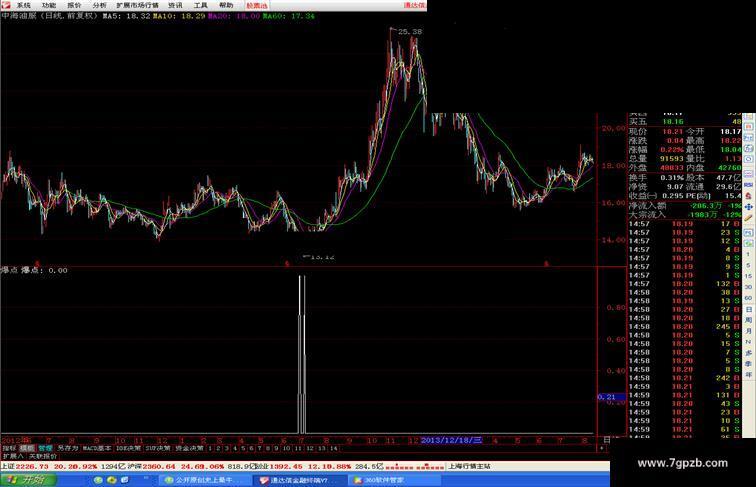This screenshot has width=756, height=487.
Task: Click the 指标 tab below the chart
Action: click(x=9, y=448)
